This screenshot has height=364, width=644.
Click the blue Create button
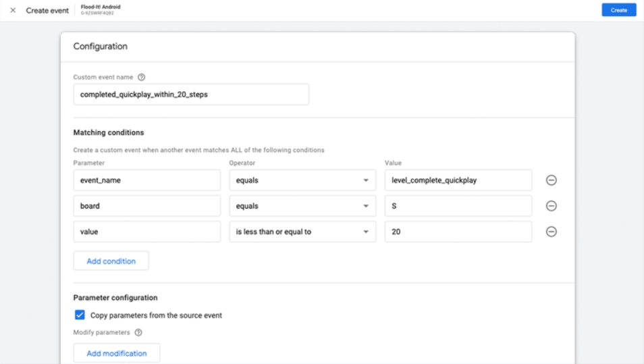point(618,10)
